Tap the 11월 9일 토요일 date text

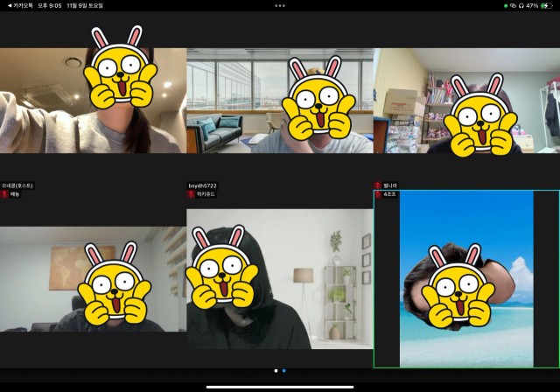[85, 6]
